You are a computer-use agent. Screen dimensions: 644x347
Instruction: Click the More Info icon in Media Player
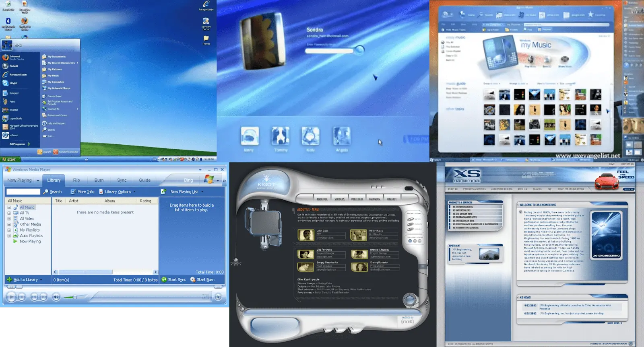pos(73,192)
